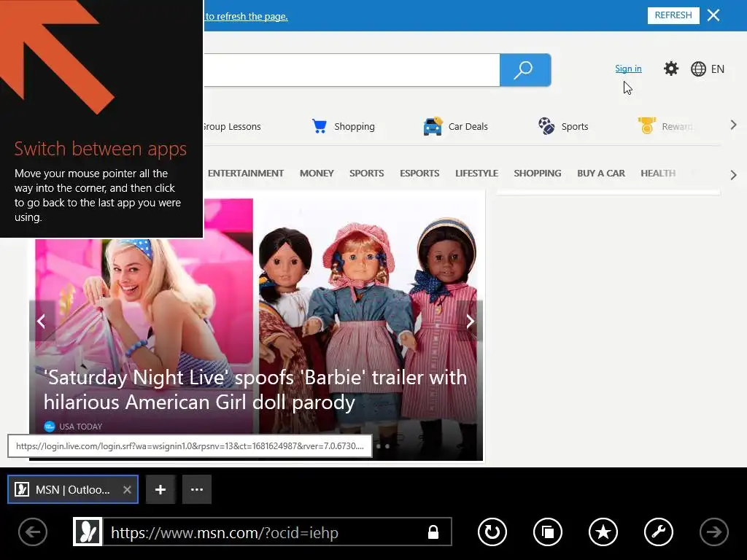747x560 pixels.
Task: Click the globe language icon
Action: coord(698,69)
